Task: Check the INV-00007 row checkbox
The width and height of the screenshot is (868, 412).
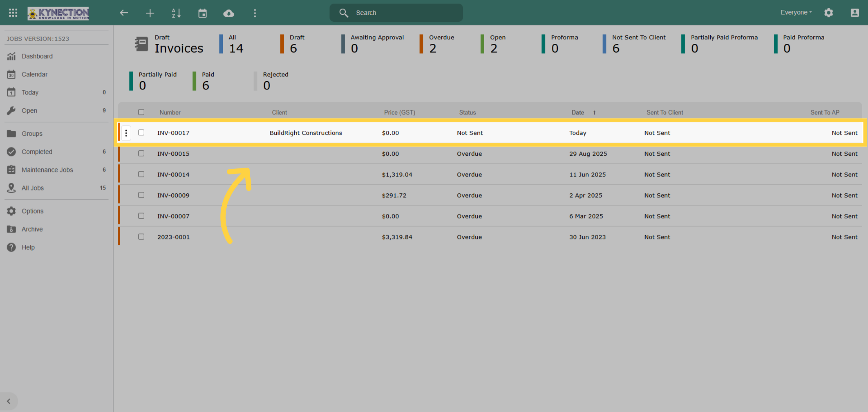Action: coord(141,216)
